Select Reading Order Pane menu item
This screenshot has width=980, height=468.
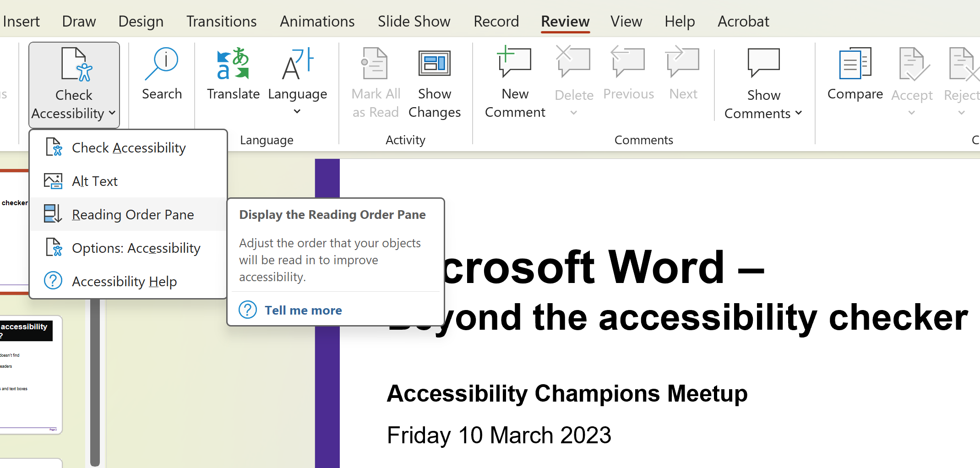(129, 214)
